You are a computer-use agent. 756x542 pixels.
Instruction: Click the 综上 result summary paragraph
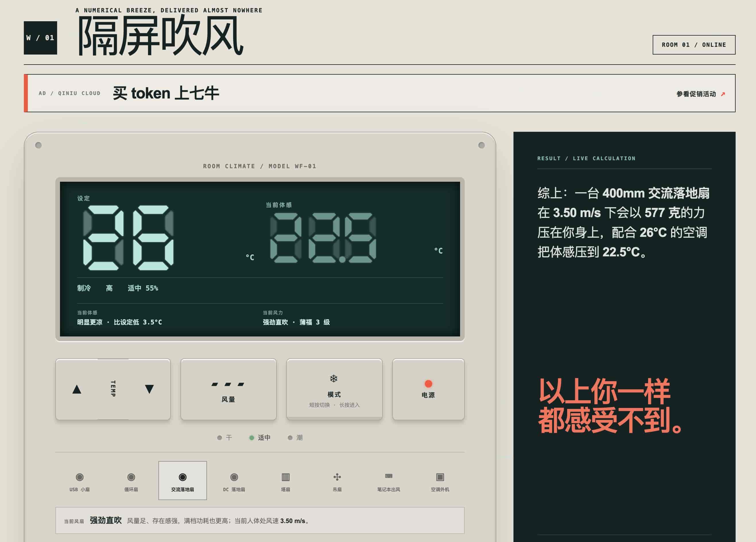[623, 222]
